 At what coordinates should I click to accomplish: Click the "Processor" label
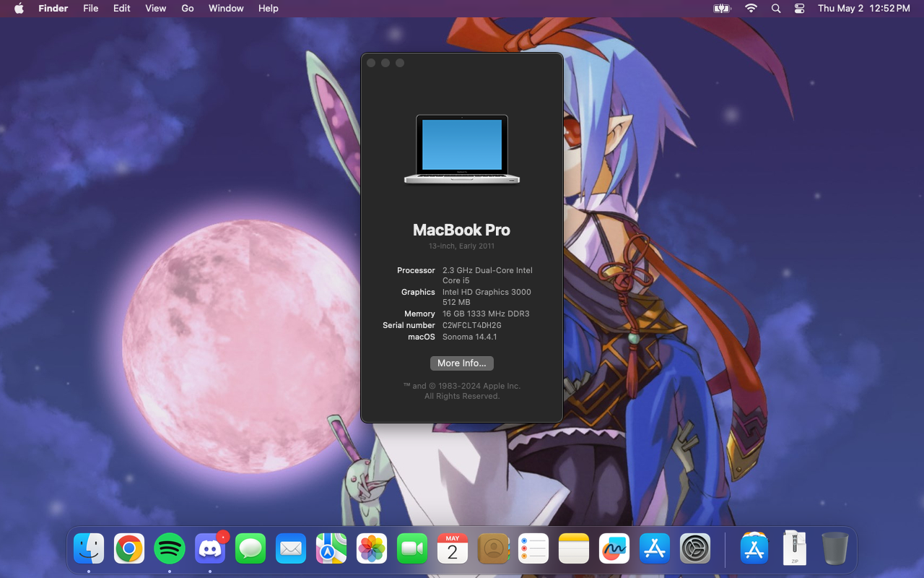416,270
